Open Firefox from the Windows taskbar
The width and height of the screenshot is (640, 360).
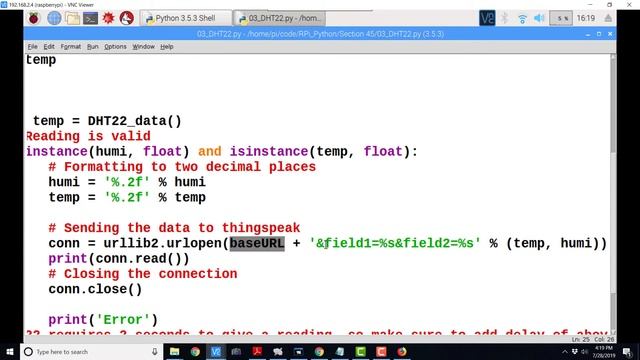pos(402,351)
